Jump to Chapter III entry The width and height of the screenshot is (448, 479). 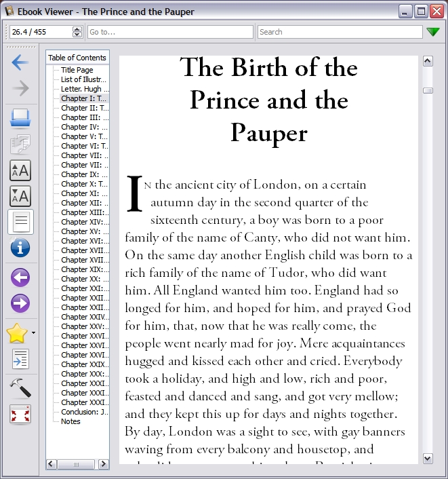(x=85, y=117)
